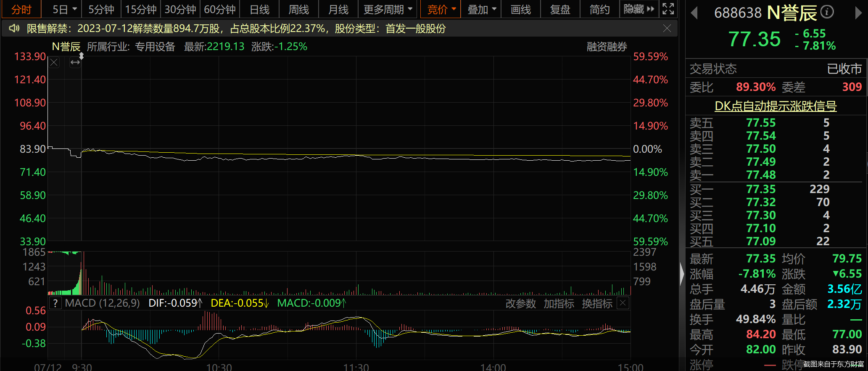This screenshot has width=868, height=371.
Task: Collapse right quote panel via edge arrow
Action: tap(682, 273)
